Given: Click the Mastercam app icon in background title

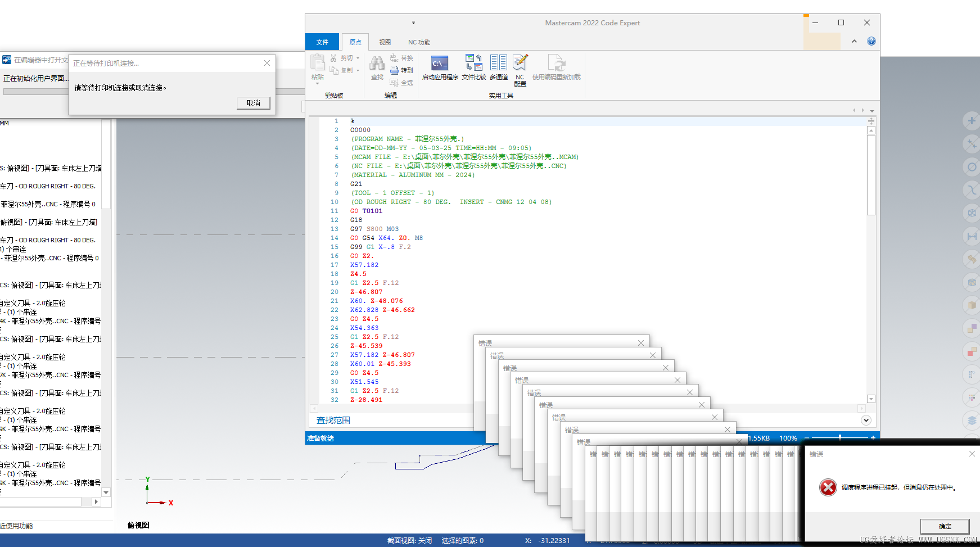Looking at the screenshot, I should (7, 60).
